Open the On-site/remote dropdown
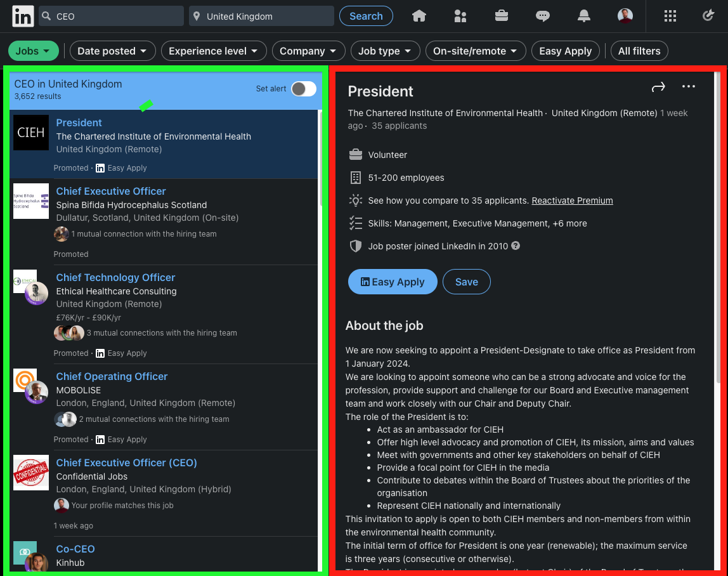This screenshot has width=728, height=576. [476, 51]
